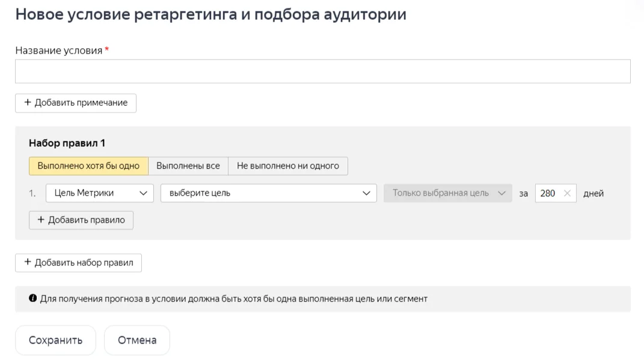This screenshot has height=364, width=644.
Task: Open the 'выберите цель' dropdown
Action: (x=269, y=193)
